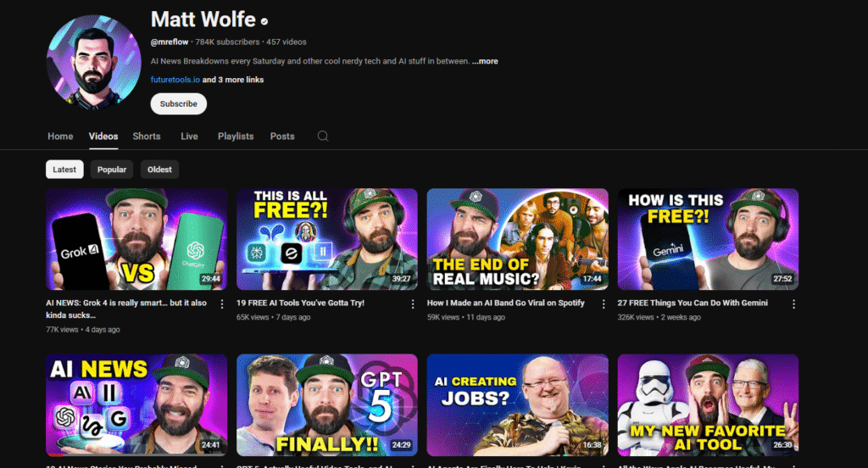Click title '19 FREE AI Tools You've Gotta Try!'
The height and width of the screenshot is (468, 868).
tap(301, 303)
